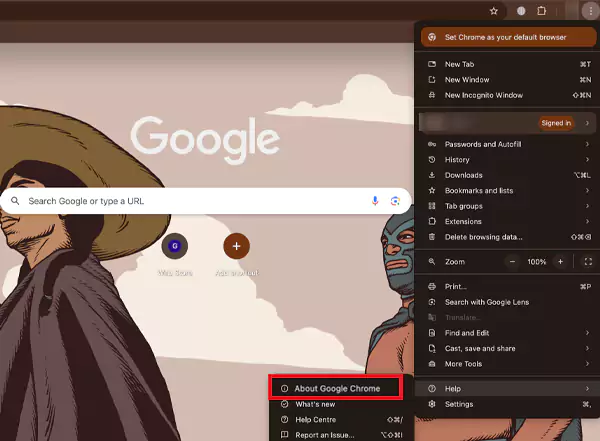This screenshot has height=441, width=600.
Task: Click the info icon beside About Google Chrome
Action: 284,389
